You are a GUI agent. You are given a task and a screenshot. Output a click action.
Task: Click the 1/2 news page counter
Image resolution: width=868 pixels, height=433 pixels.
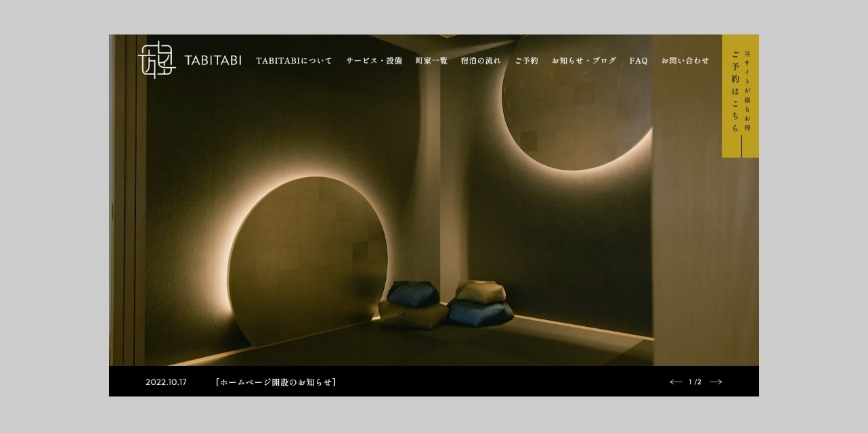click(x=695, y=382)
